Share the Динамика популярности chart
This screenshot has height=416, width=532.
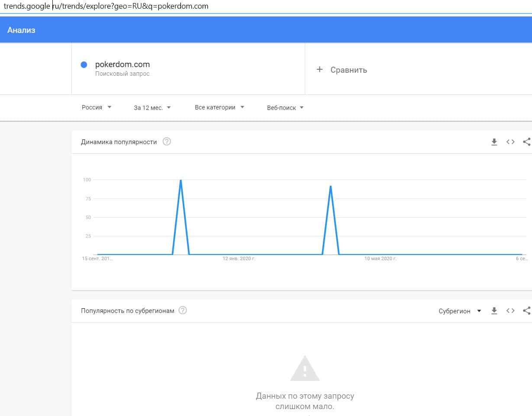pyautogui.click(x=526, y=142)
